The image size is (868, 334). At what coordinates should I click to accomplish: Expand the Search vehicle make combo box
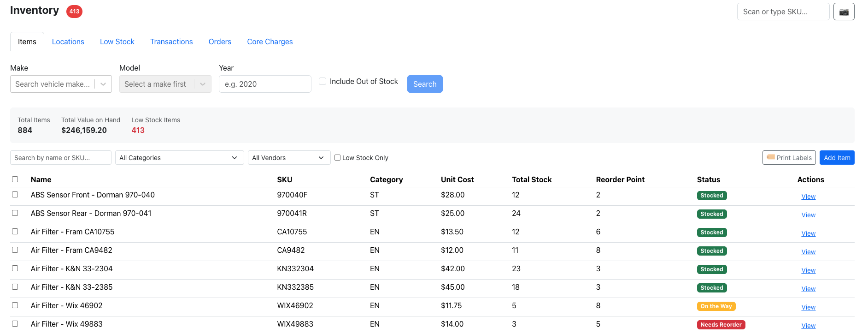coord(61,84)
